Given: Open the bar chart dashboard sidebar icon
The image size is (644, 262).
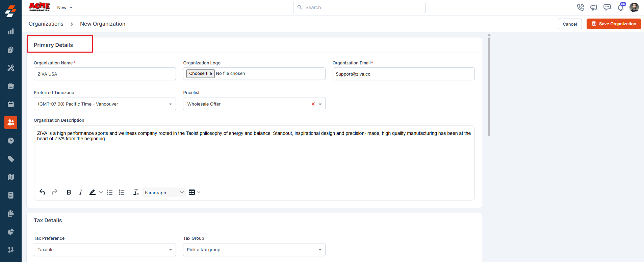Looking at the screenshot, I should [x=11, y=31].
